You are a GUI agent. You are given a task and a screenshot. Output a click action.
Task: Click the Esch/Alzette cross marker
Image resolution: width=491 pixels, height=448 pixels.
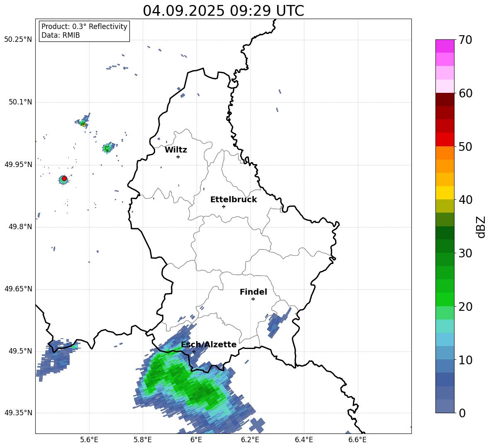tap(194, 351)
